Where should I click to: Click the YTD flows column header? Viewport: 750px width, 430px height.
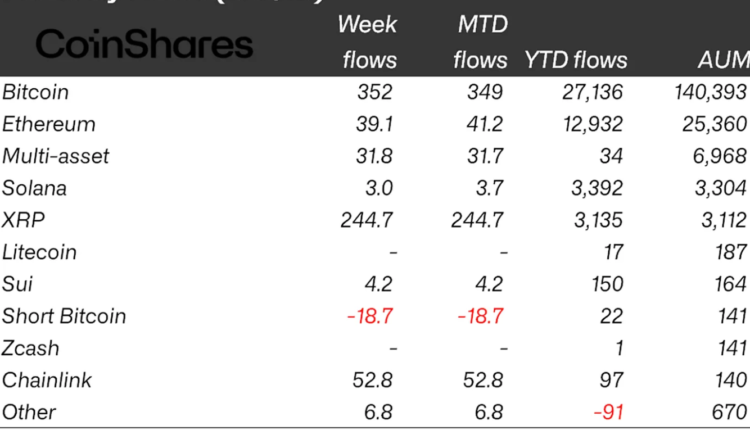(x=576, y=60)
